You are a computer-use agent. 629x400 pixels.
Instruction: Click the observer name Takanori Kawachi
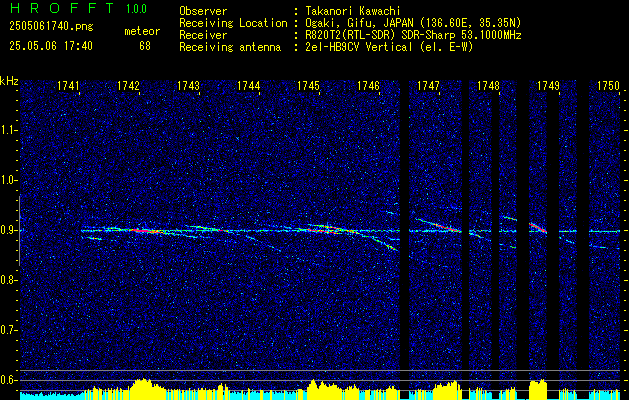pos(353,11)
